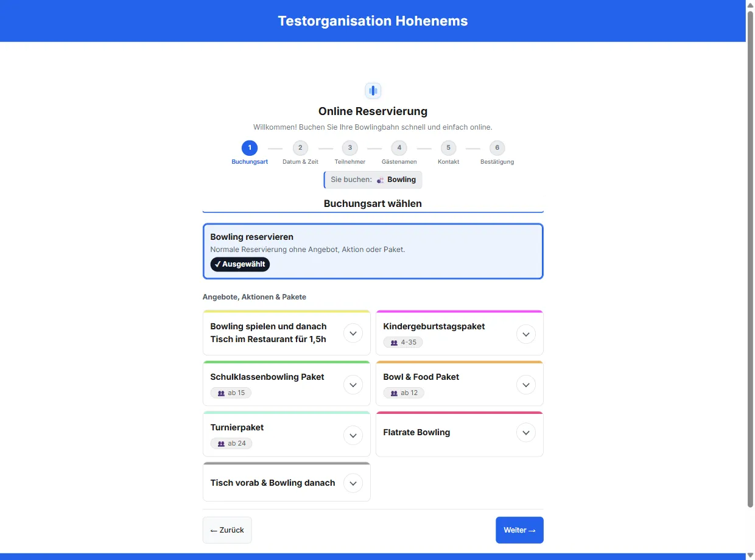Expand Tisch vorab & Bowling danach chevron
Screen dimensions: 755x560
(353, 483)
